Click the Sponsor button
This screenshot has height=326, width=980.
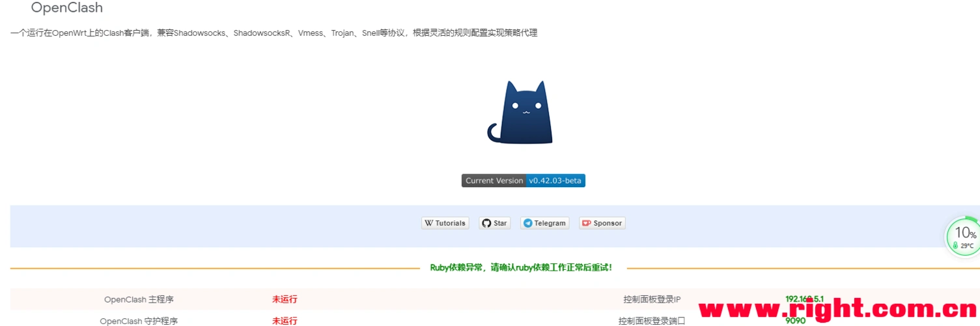click(602, 223)
